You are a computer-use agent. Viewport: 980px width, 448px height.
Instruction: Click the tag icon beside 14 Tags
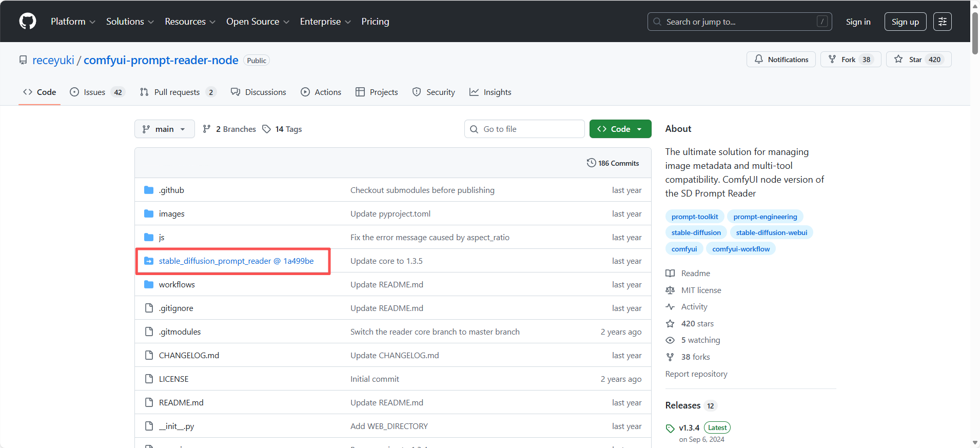[x=266, y=129]
